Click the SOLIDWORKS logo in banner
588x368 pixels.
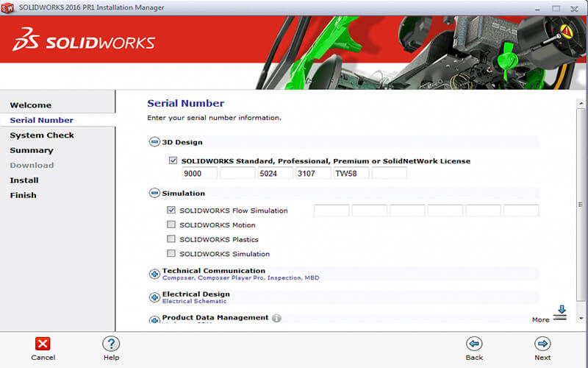pyautogui.click(x=83, y=42)
